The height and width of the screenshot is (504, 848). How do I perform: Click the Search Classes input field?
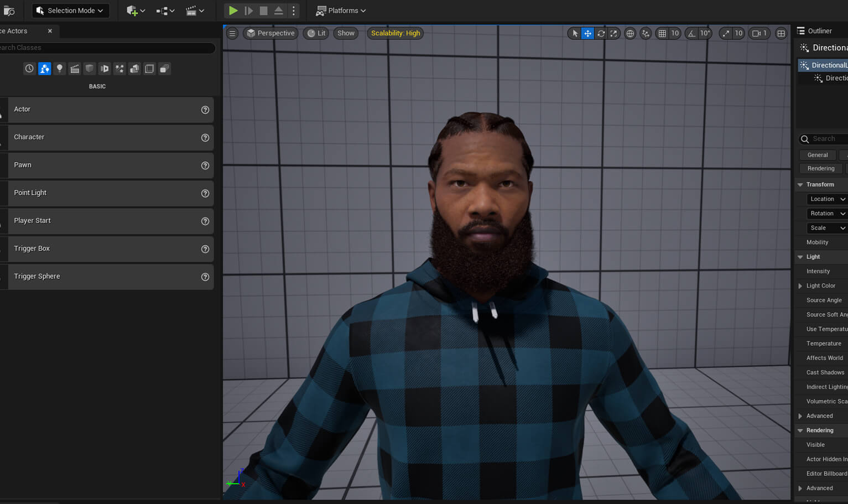(x=105, y=48)
